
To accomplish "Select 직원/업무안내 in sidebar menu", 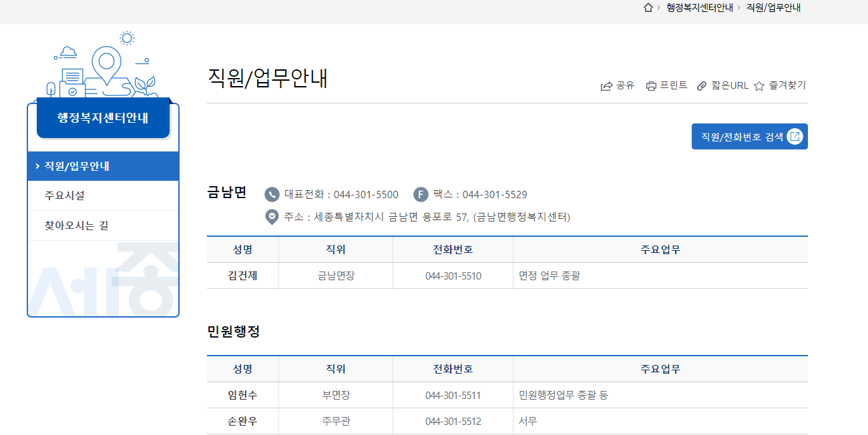I will 103,166.
